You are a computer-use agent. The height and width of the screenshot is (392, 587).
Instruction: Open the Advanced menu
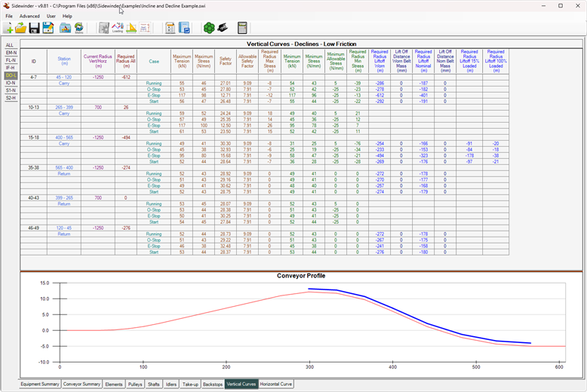(29, 16)
